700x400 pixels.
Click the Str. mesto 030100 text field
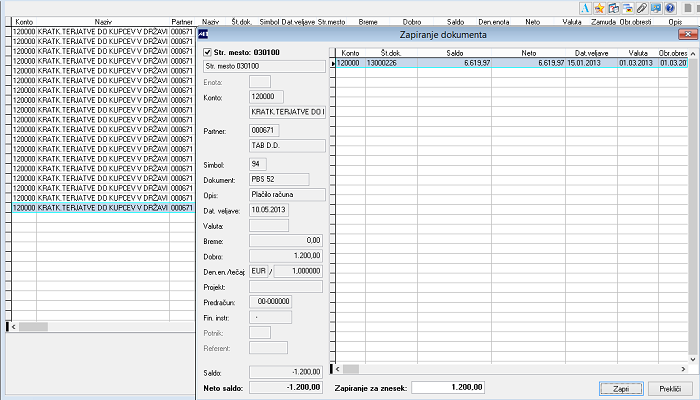264,66
